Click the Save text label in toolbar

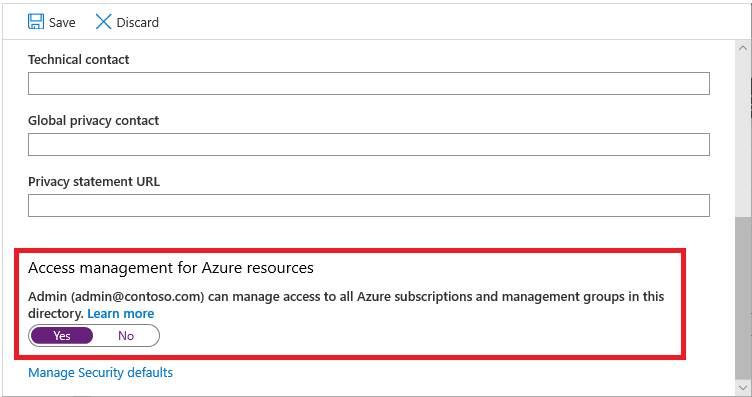click(62, 23)
